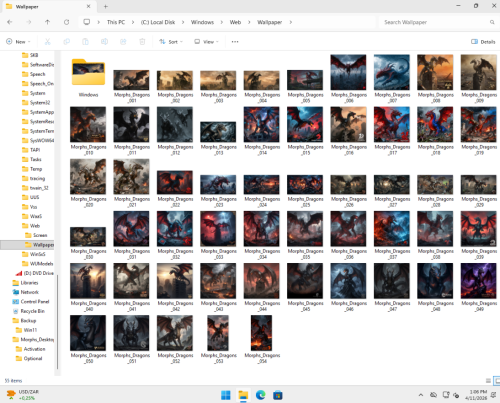
Task: Open Microsoft Edge from the taskbar
Action: [260, 395]
